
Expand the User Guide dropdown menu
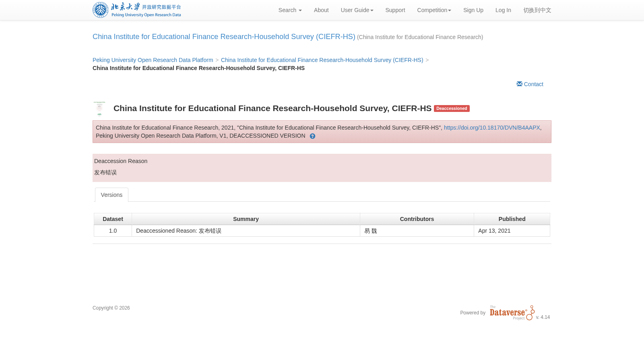point(357,10)
